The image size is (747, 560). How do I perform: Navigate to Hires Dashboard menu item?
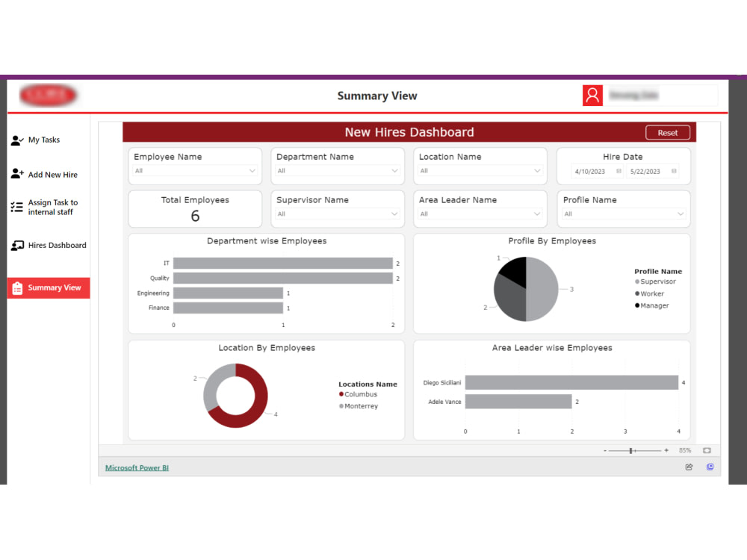[58, 245]
